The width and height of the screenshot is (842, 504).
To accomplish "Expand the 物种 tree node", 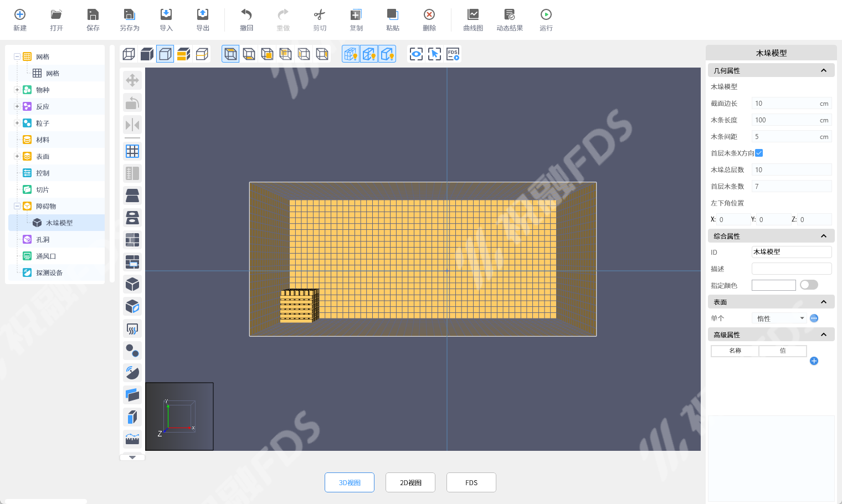I will pyautogui.click(x=17, y=90).
